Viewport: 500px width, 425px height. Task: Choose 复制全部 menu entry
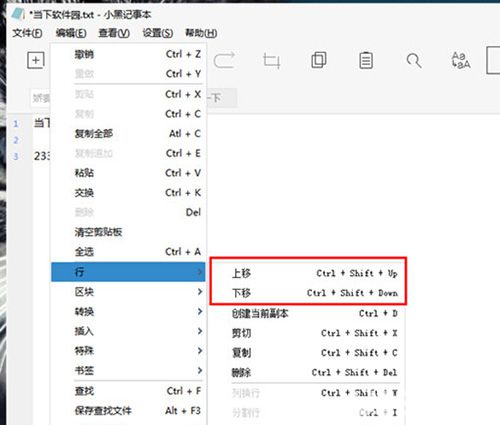point(128,134)
